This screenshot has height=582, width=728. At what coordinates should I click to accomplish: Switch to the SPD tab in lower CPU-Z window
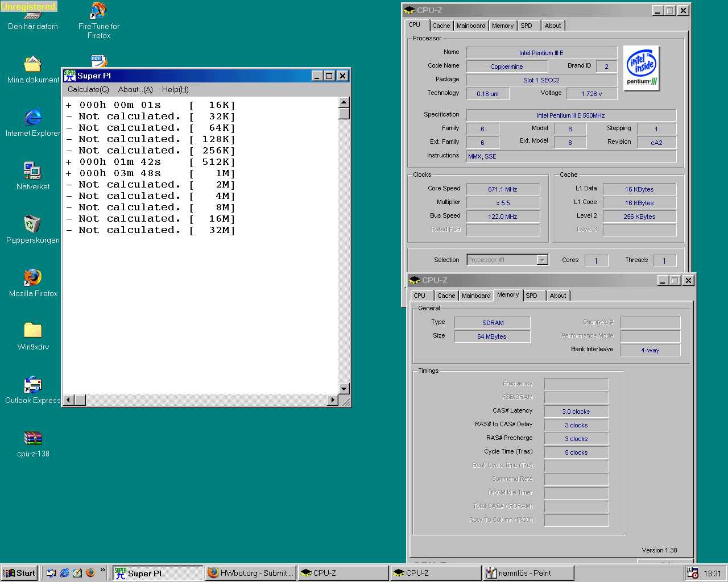coord(531,296)
